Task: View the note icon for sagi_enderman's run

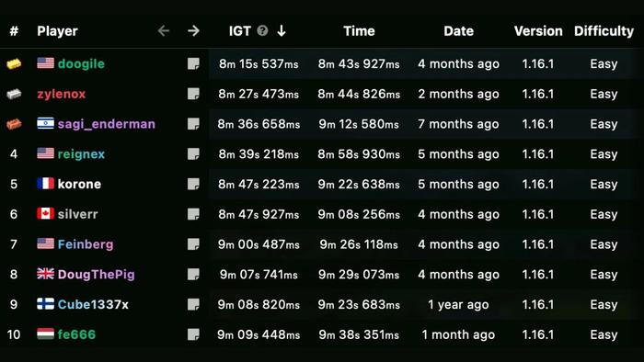Action: tap(193, 124)
